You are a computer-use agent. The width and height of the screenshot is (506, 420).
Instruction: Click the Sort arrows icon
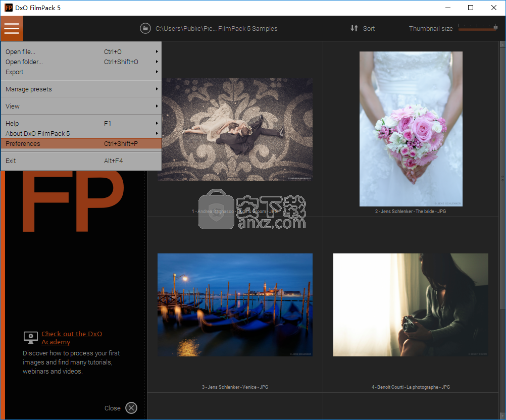coord(354,28)
